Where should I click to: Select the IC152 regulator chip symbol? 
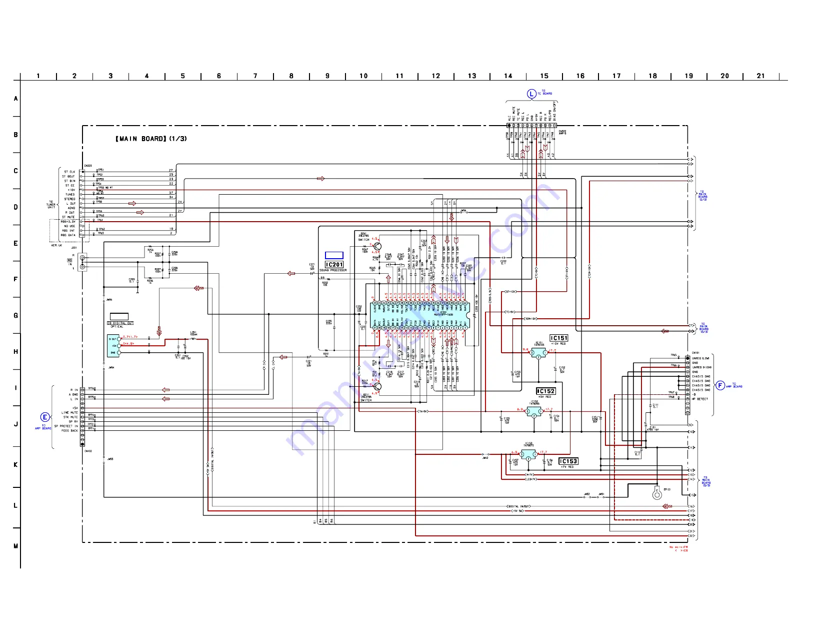pos(534,413)
